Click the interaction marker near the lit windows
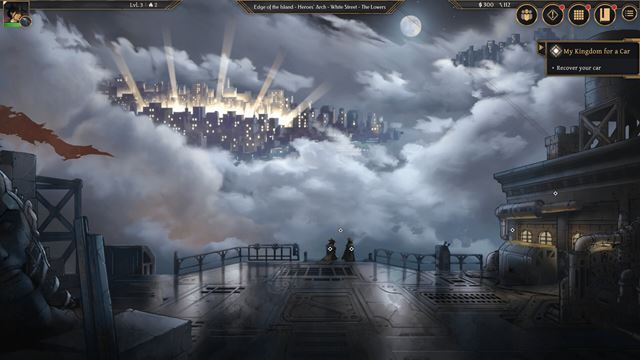 tap(513, 230)
